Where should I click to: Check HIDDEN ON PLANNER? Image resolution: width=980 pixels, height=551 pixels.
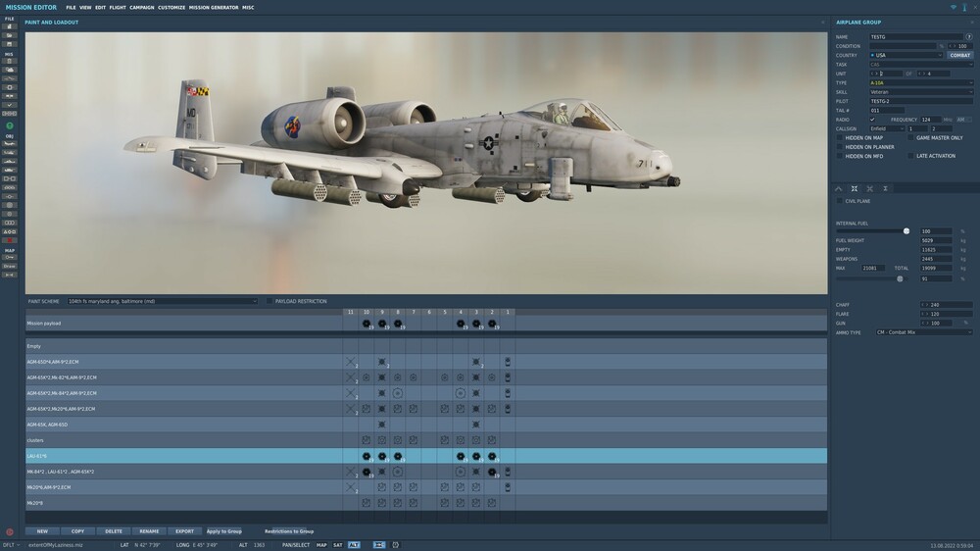pyautogui.click(x=840, y=147)
